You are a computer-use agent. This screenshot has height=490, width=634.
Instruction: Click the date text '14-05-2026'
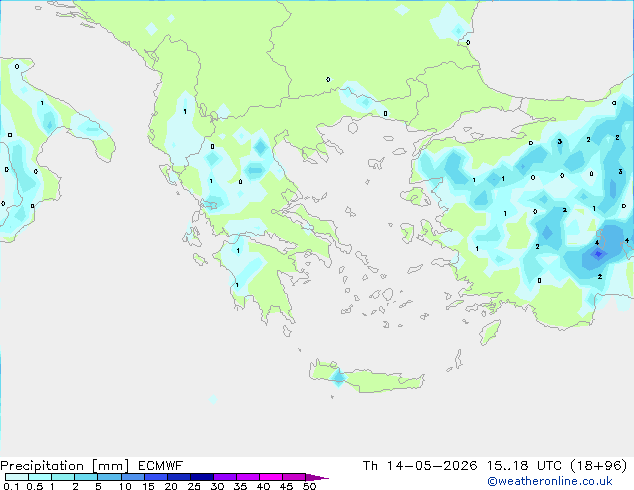pos(432,466)
